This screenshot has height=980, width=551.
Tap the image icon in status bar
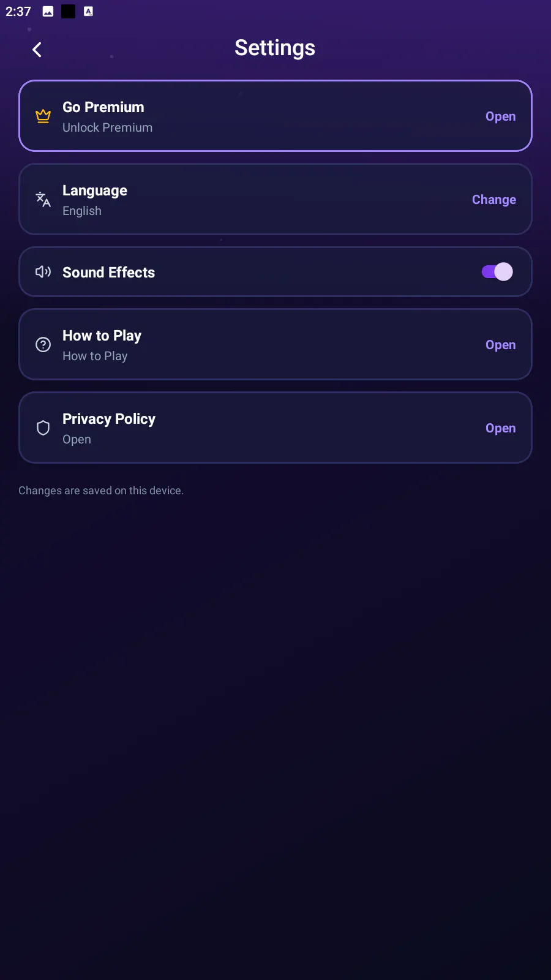pyautogui.click(x=48, y=11)
